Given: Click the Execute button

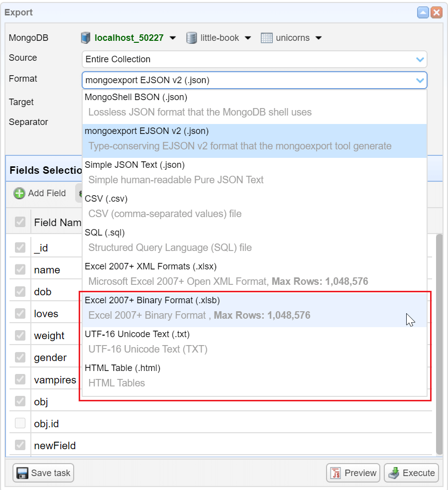Looking at the screenshot, I should pyautogui.click(x=412, y=473).
